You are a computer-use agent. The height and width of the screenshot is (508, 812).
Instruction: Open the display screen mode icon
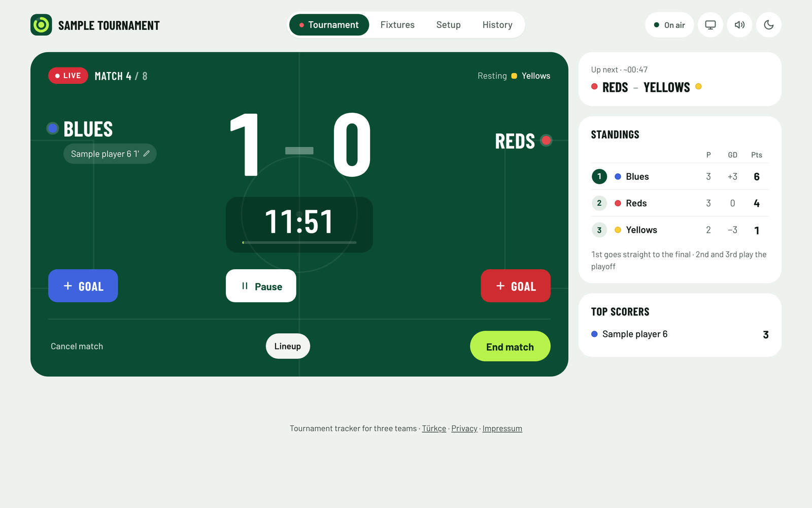pyautogui.click(x=710, y=25)
